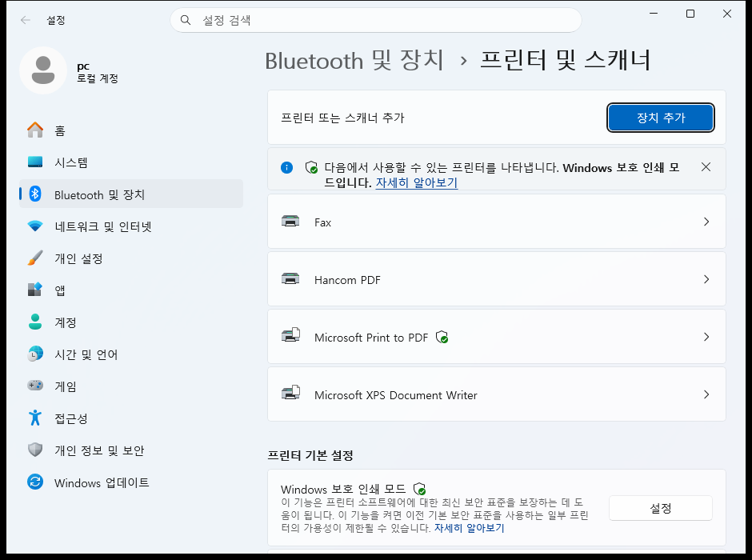Screen dimensions: 752x560
Task: Click the 장치 추가 button
Action: coord(660,118)
